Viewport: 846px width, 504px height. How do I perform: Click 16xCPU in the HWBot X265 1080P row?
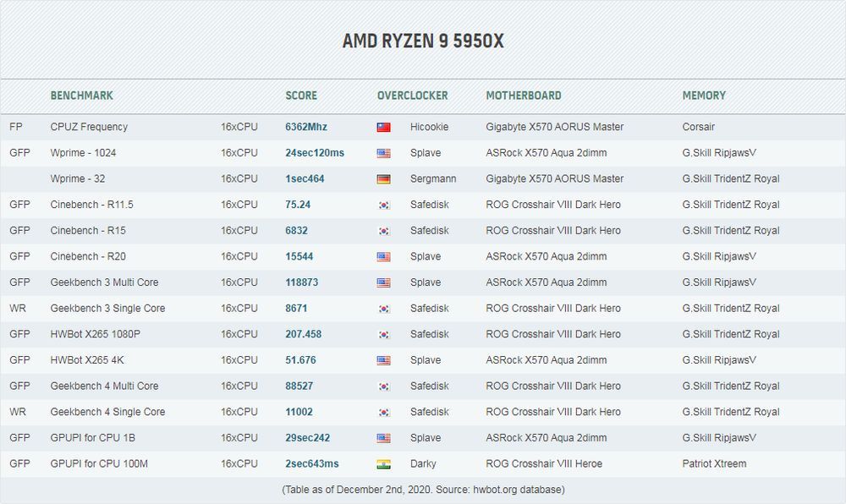click(239, 334)
